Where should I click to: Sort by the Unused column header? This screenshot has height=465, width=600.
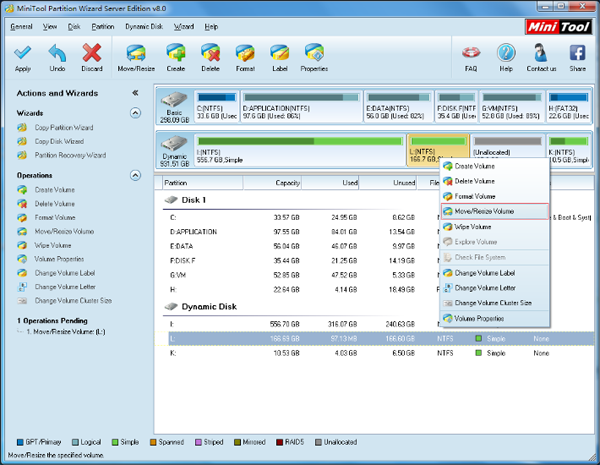(x=388, y=183)
